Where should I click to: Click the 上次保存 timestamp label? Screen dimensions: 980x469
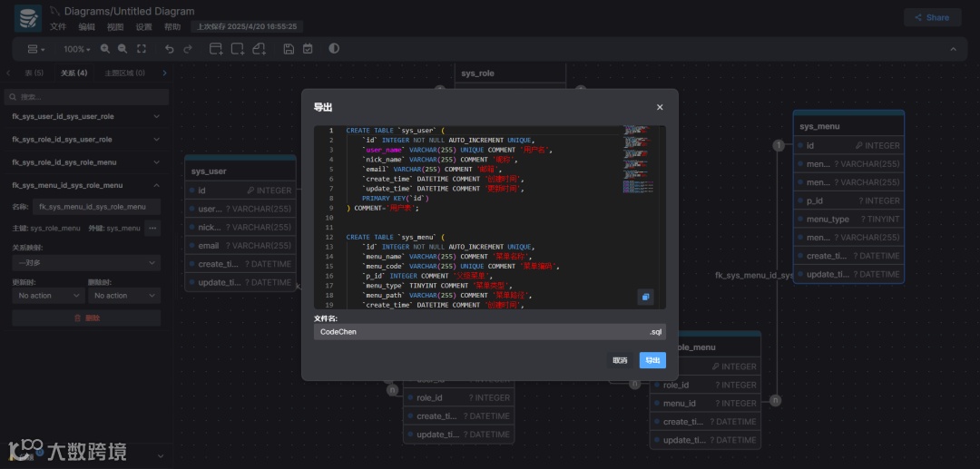247,27
